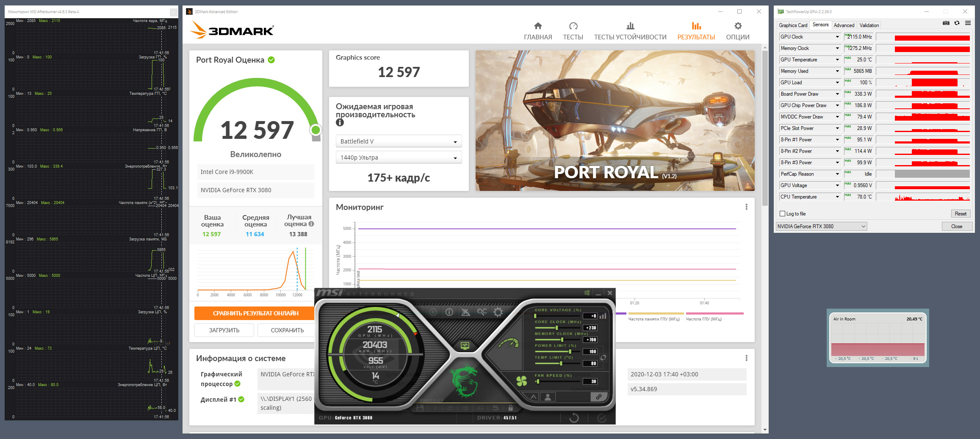Open the Monitoring panel three-dot menu
Image resolution: width=980 pixels, height=439 pixels.
[x=746, y=207]
